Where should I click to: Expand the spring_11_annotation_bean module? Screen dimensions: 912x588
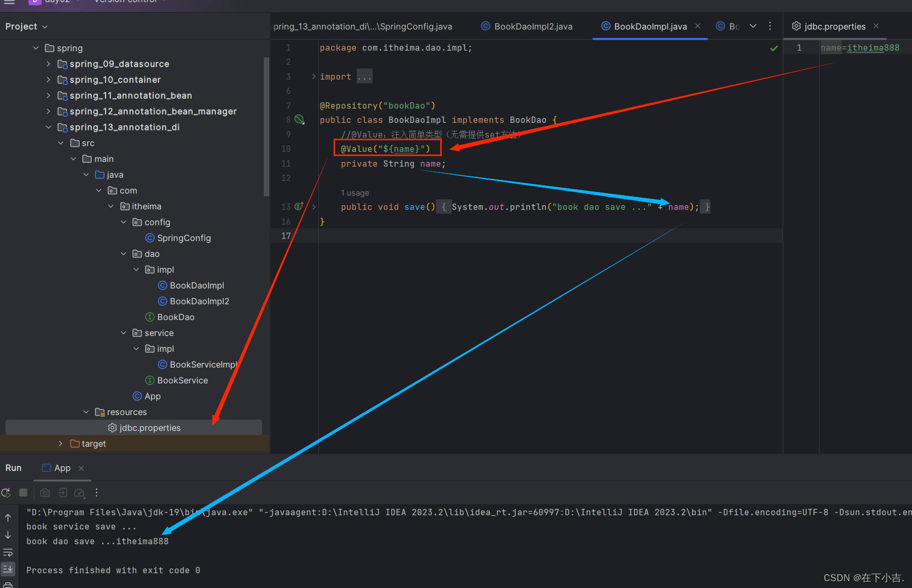49,95
